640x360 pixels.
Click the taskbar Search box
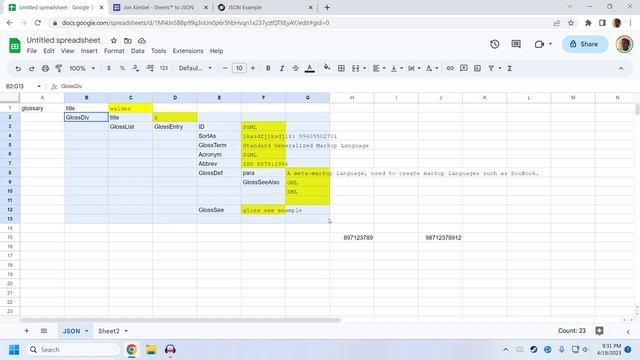(x=73, y=350)
